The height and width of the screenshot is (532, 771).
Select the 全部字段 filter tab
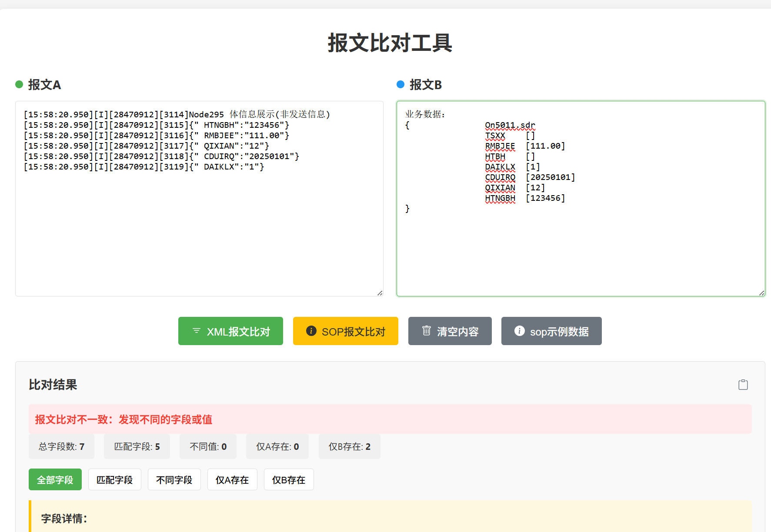point(55,479)
